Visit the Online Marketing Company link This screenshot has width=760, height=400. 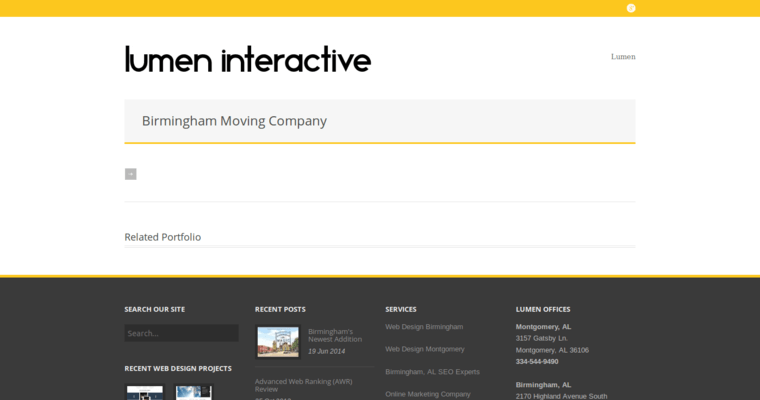428,394
